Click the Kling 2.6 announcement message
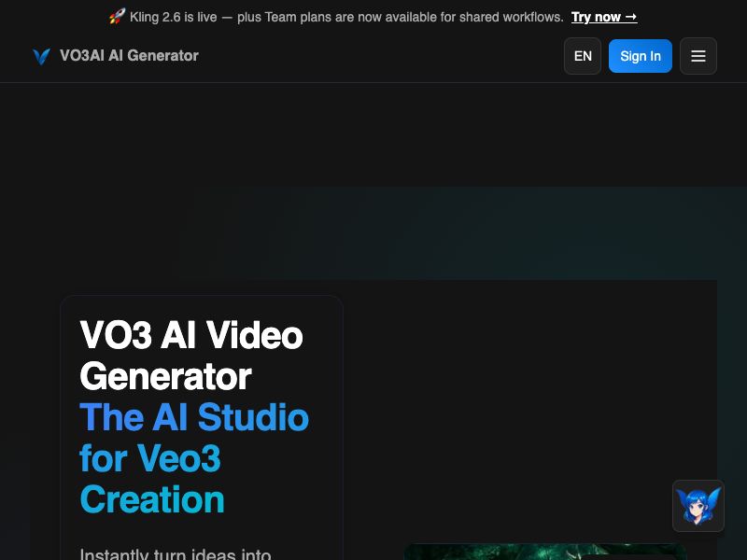 345,16
